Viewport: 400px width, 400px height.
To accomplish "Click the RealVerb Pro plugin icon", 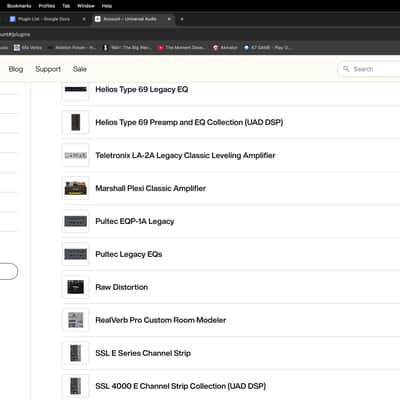I will coord(76,320).
